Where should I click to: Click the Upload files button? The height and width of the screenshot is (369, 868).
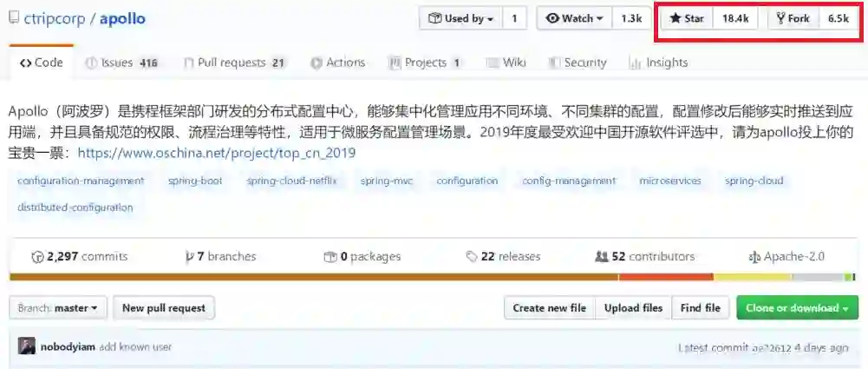point(633,308)
